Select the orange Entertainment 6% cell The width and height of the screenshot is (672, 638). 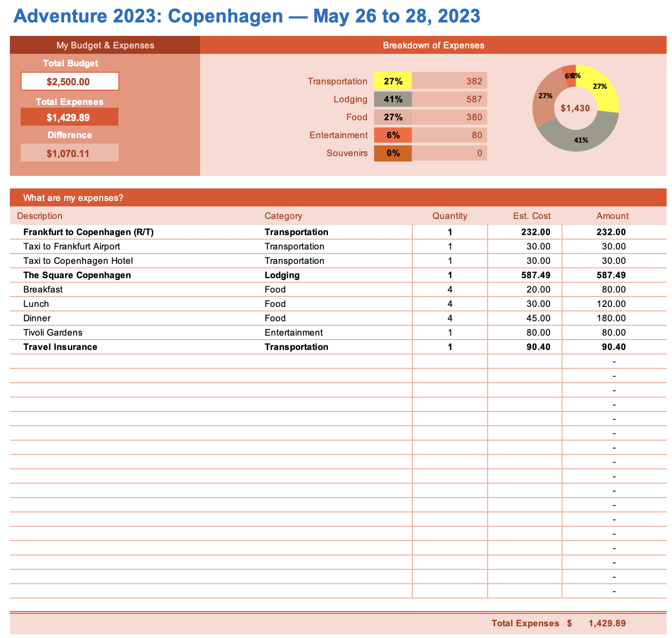[393, 135]
